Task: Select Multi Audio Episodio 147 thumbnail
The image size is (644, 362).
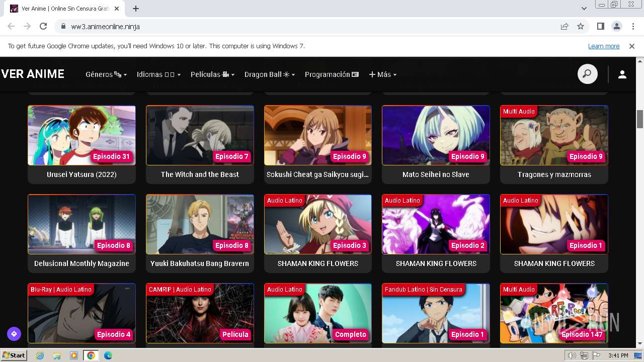Action: (x=554, y=313)
